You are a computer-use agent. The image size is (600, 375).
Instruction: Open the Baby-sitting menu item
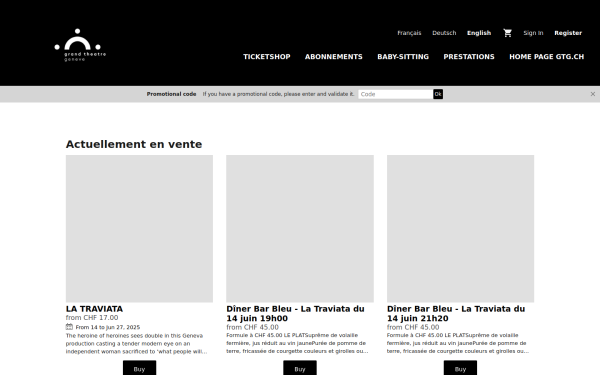pos(403,57)
